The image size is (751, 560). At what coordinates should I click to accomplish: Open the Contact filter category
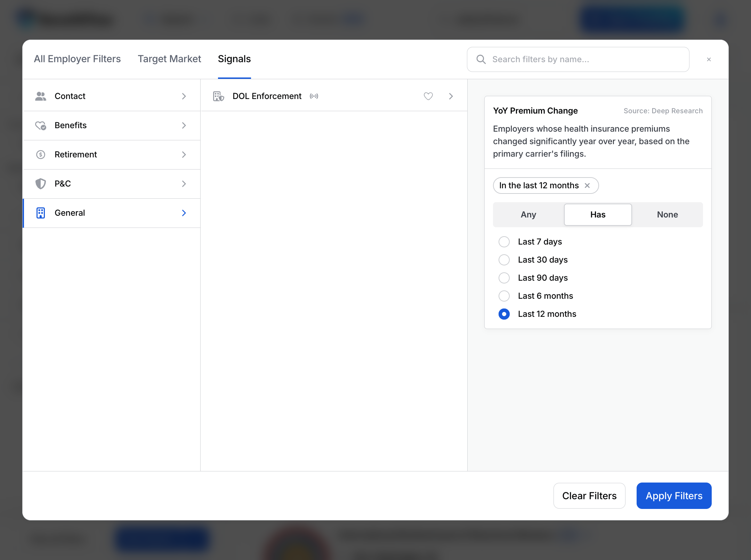pos(112,96)
